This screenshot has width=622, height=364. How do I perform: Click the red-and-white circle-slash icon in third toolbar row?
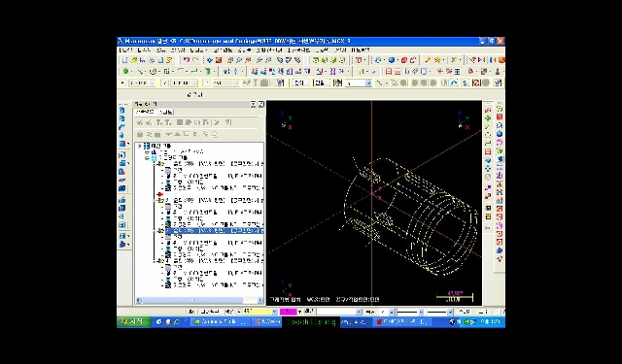coord(476,83)
